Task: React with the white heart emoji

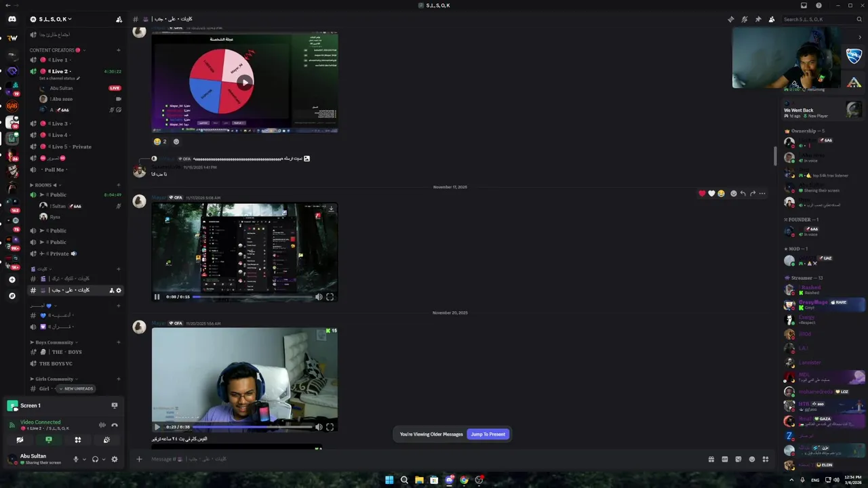Action: pyautogui.click(x=711, y=193)
